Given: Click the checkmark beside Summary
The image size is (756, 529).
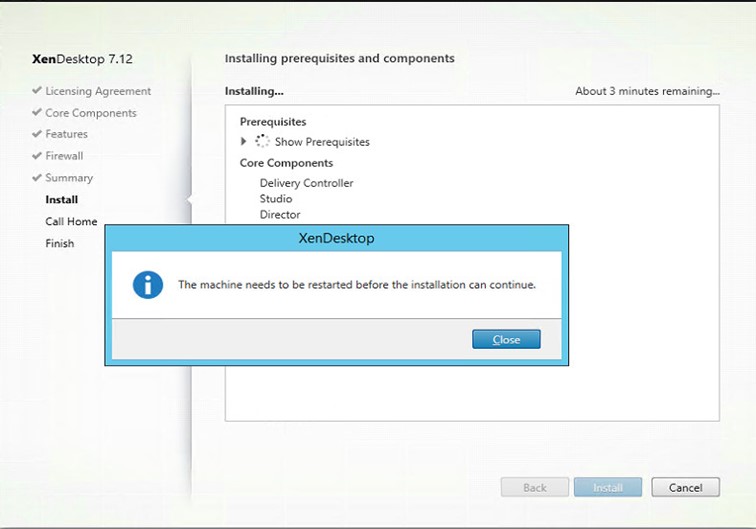Looking at the screenshot, I should pos(37,177).
